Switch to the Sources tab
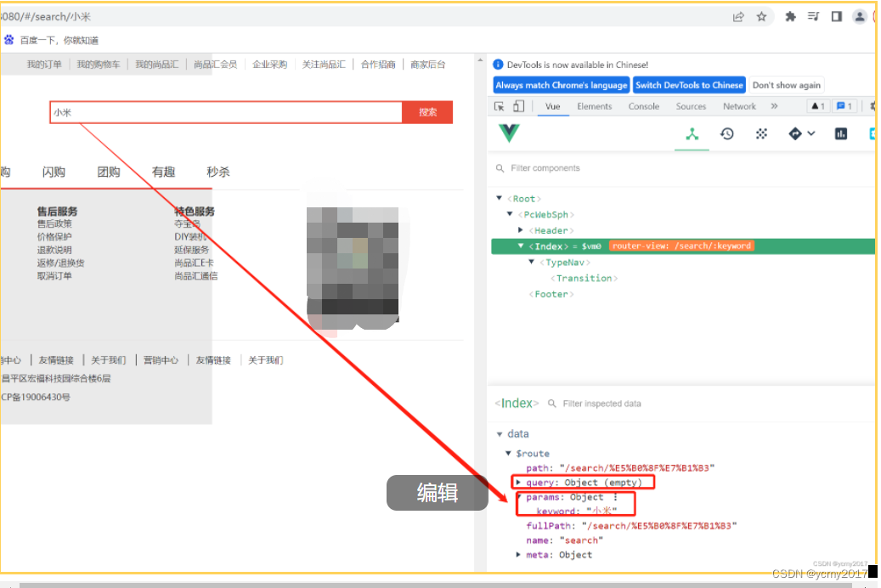The image size is (881, 588). coord(691,106)
